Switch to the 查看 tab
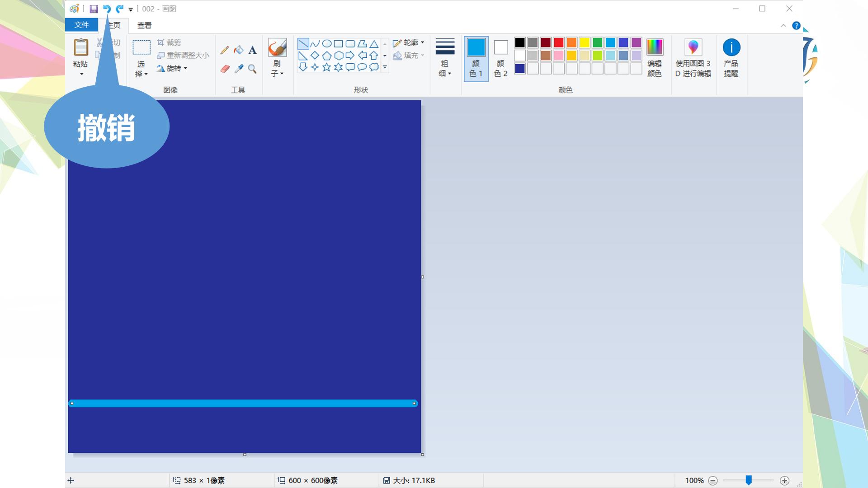The height and width of the screenshot is (488, 868). [x=144, y=25]
